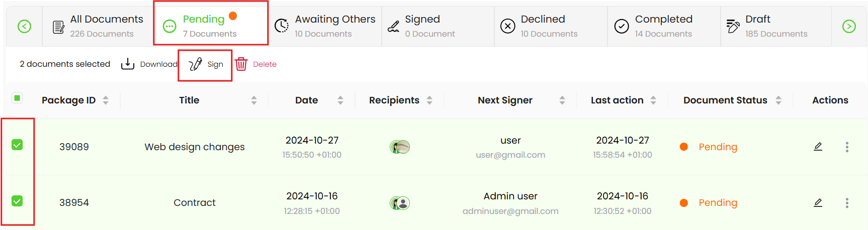Uncheck the Web design changes row checkbox
868x230 pixels.
click(17, 145)
